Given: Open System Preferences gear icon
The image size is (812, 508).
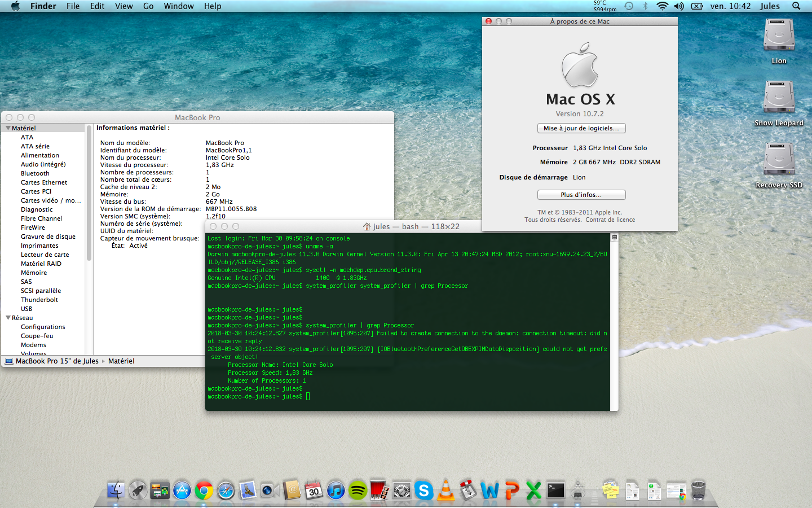Looking at the screenshot, I should tap(401, 490).
